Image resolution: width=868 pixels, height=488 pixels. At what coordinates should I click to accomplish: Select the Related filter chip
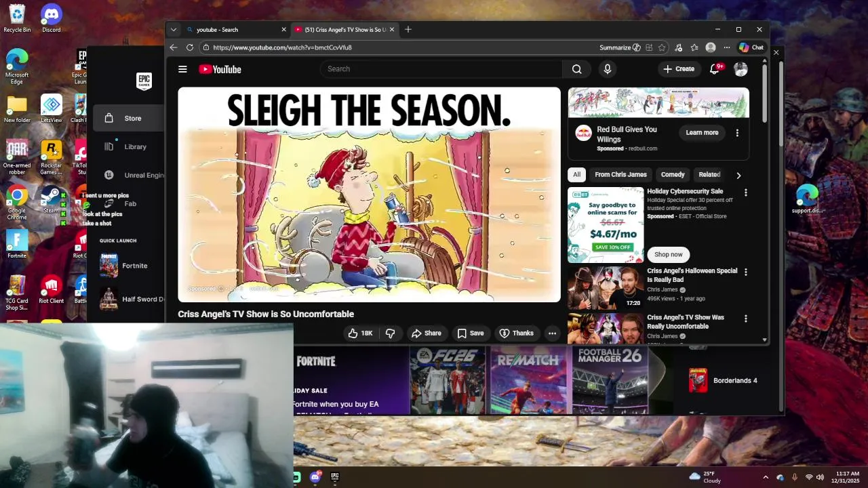709,174
